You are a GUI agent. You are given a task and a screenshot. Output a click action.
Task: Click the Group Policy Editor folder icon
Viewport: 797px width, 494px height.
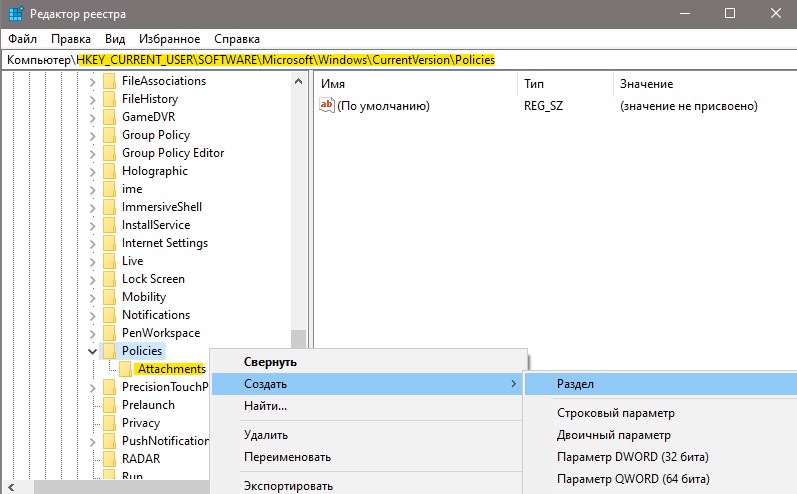click(109, 153)
